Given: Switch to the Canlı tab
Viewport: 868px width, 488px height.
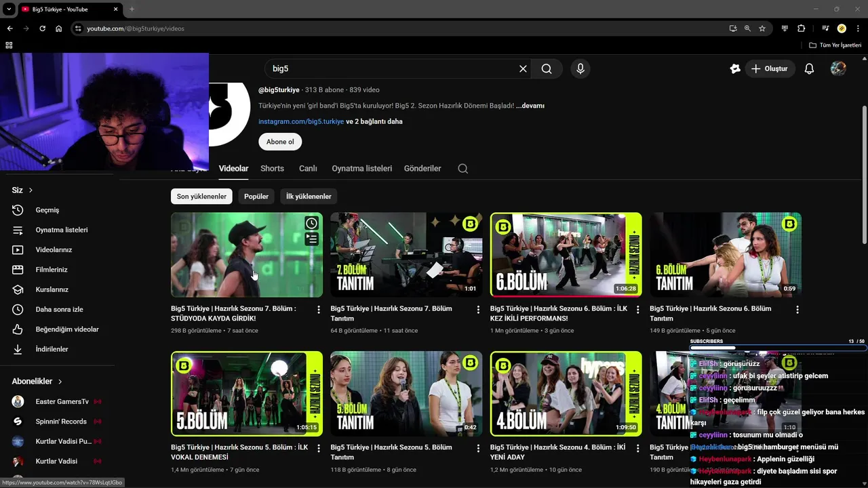Looking at the screenshot, I should [308, 169].
